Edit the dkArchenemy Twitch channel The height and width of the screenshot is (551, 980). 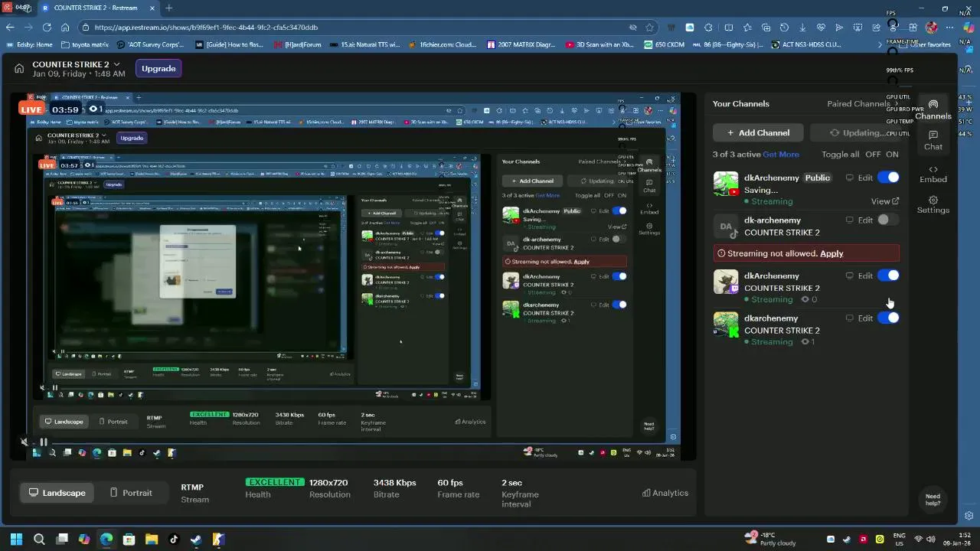[865, 275]
